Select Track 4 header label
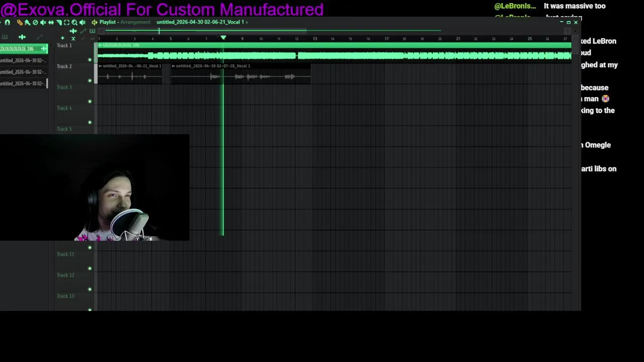Viewport: 644px width, 362px height. click(x=64, y=108)
